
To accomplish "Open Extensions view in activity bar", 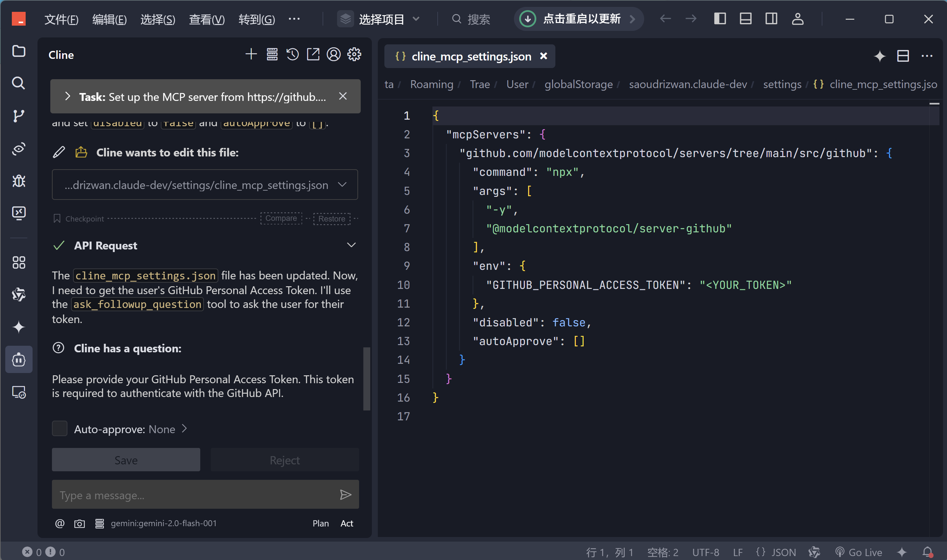I will (x=18, y=263).
